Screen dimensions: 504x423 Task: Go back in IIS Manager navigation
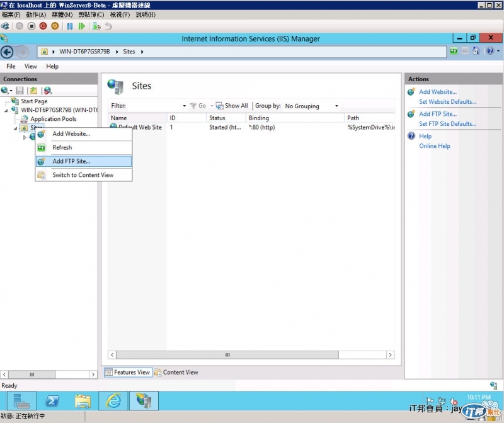[x=7, y=52]
